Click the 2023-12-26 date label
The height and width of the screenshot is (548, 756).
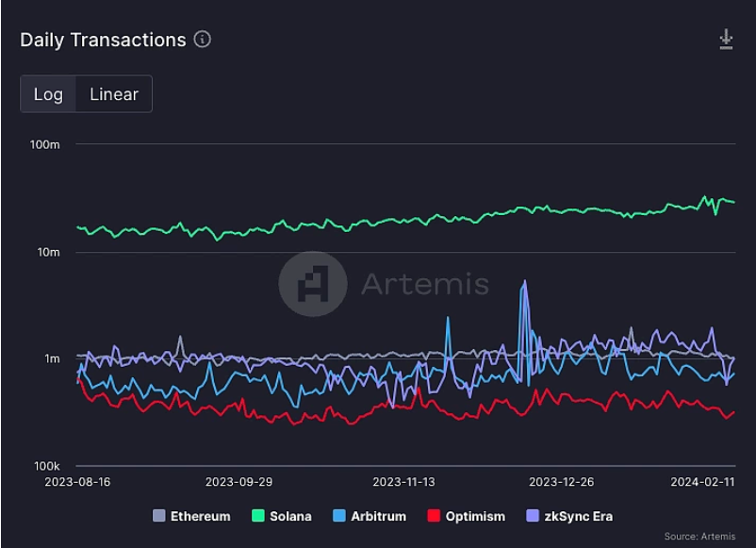pyautogui.click(x=561, y=482)
